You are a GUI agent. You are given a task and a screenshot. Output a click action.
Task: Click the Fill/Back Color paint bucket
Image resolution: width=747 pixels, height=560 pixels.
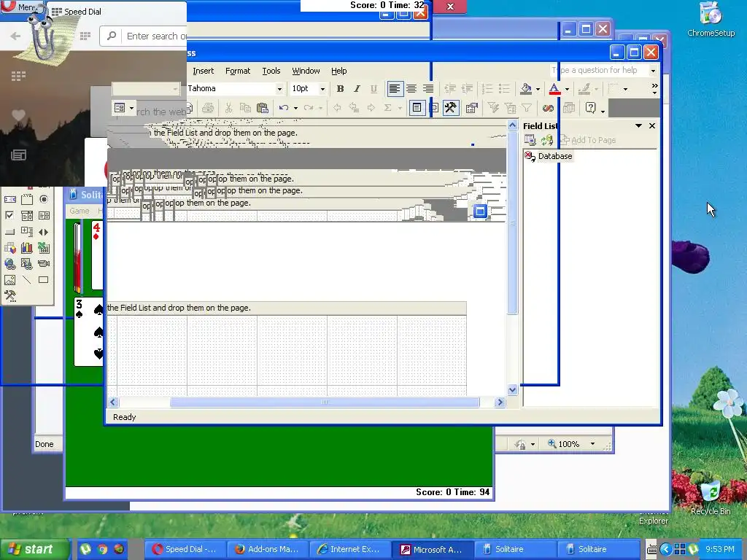click(x=526, y=88)
